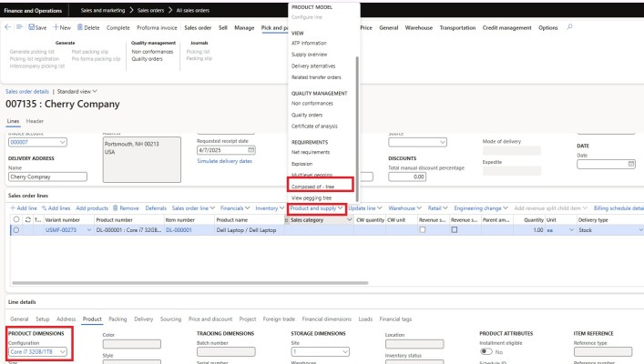The height and width of the screenshot is (364, 644).
Task: Select the sales order line row checkbox
Action: point(15,230)
